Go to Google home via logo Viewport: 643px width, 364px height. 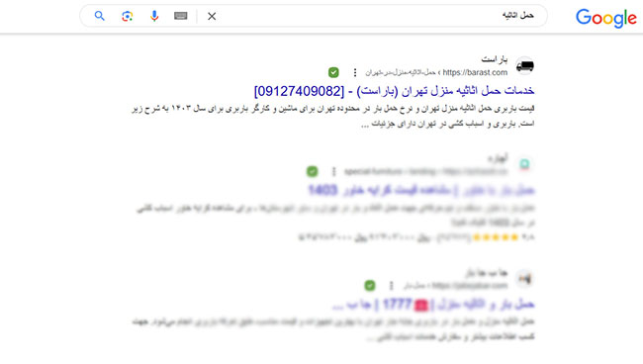606,18
